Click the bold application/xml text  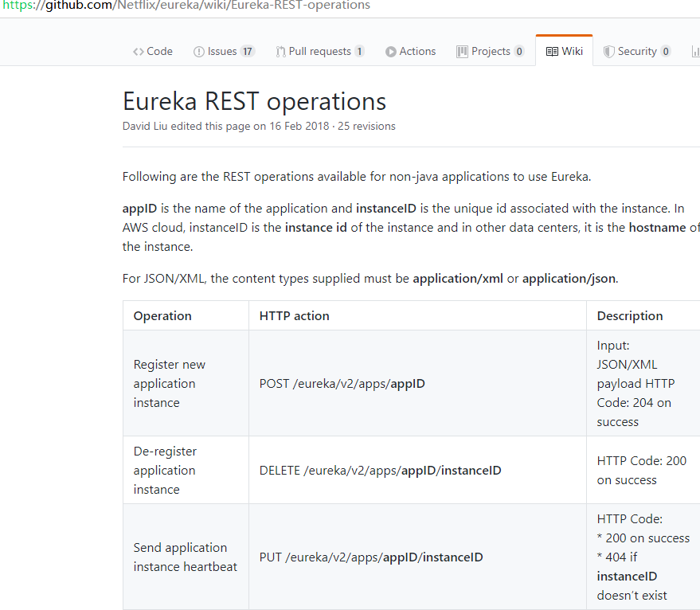tap(458, 279)
